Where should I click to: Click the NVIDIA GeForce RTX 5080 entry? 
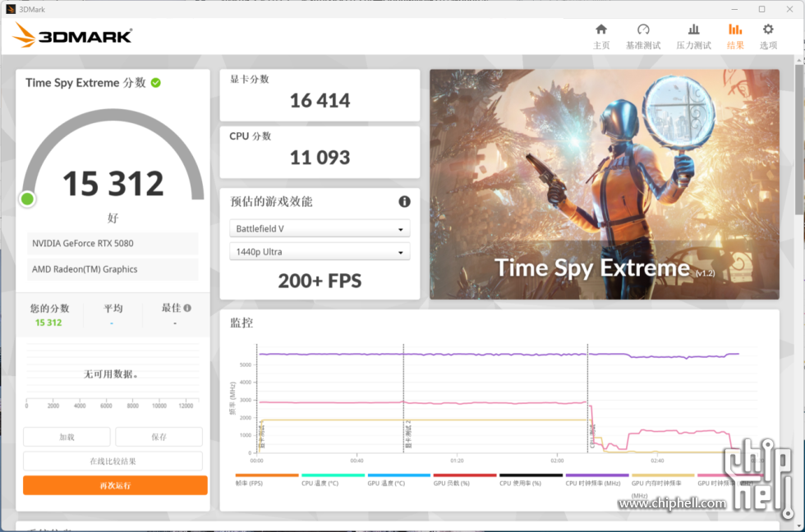(113, 243)
